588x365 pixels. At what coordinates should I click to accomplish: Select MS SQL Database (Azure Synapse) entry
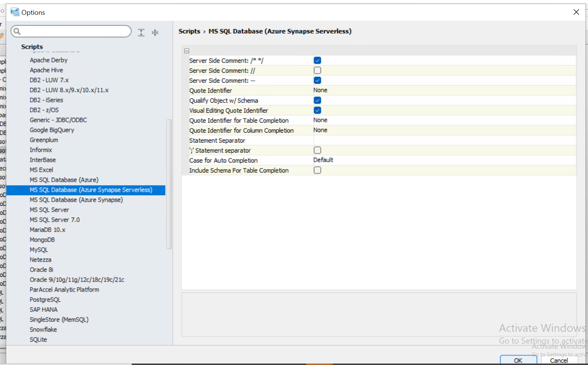click(76, 200)
